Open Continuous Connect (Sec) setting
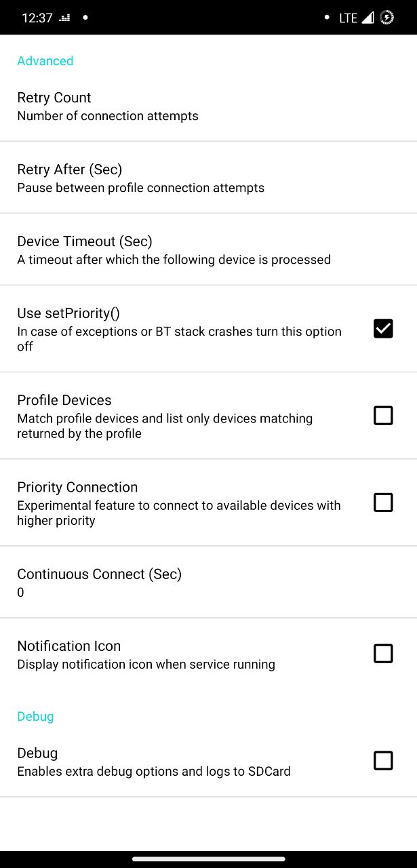 click(208, 582)
